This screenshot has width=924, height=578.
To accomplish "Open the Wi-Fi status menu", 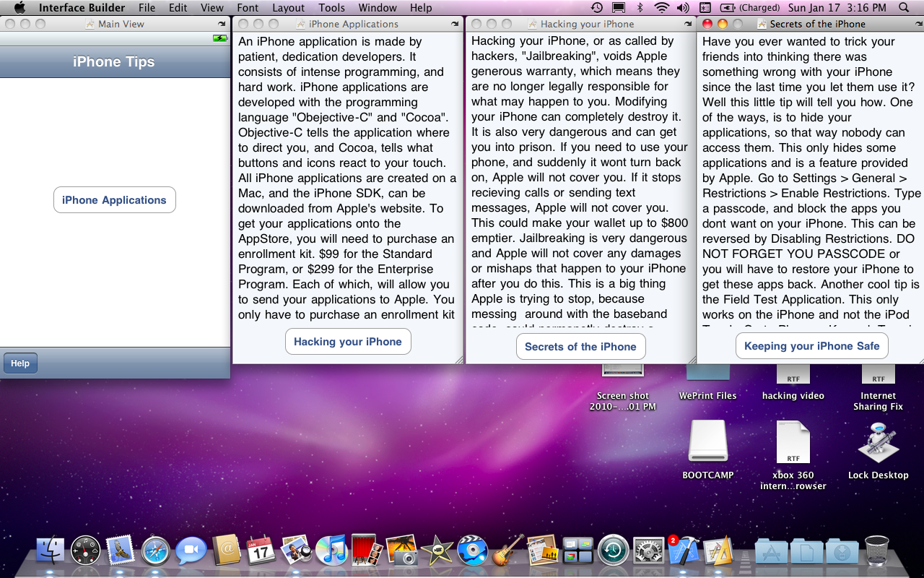I will coord(661,8).
